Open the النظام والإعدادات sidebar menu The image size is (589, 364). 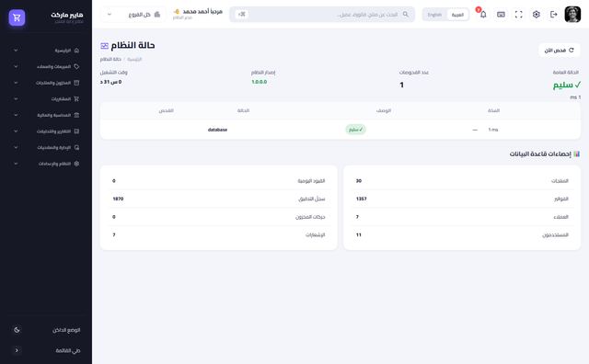[x=46, y=164]
